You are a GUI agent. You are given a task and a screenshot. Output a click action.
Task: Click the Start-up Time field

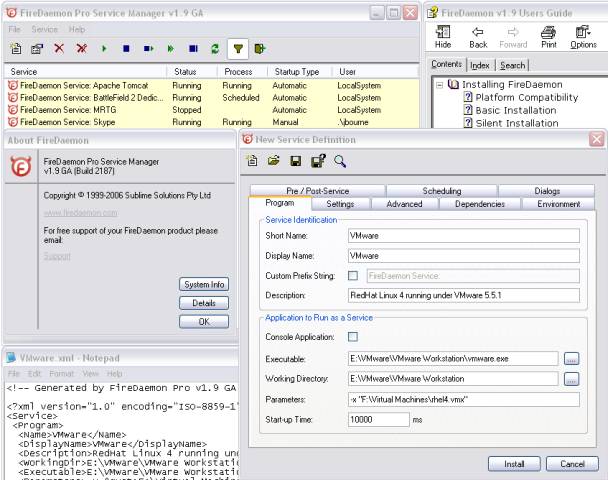click(x=378, y=419)
